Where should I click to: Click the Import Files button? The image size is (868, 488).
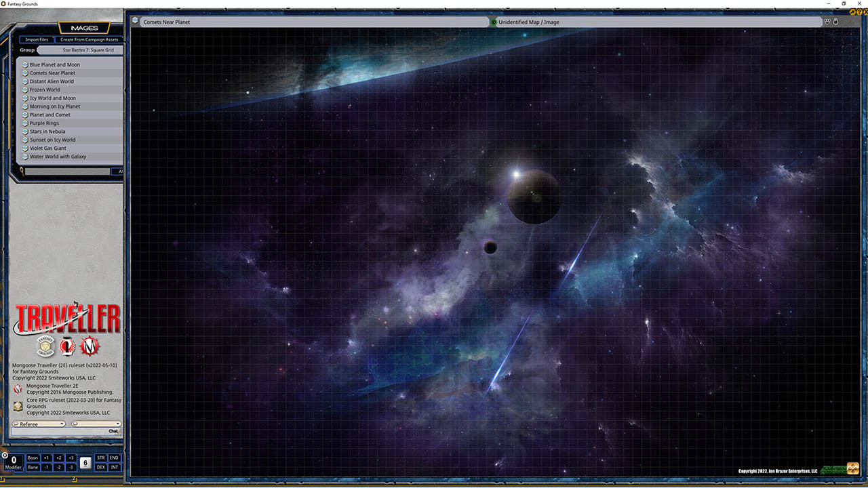36,39
